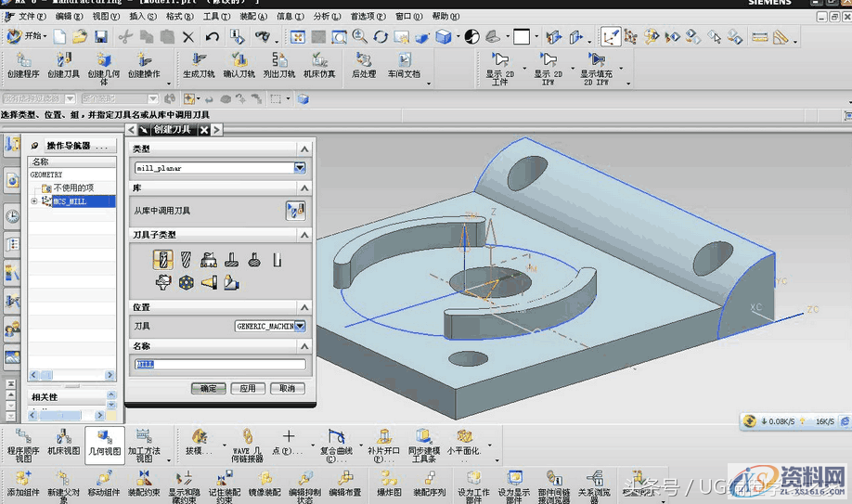
Task: Click the tool 名称 (Name) text field
Action: [220, 365]
